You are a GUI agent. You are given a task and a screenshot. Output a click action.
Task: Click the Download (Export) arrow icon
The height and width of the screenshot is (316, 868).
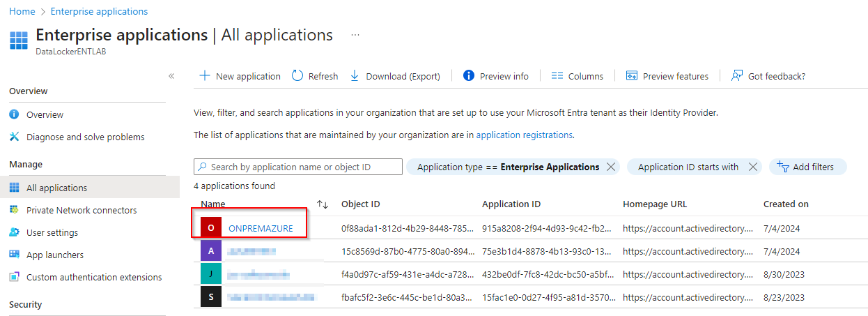coord(355,76)
